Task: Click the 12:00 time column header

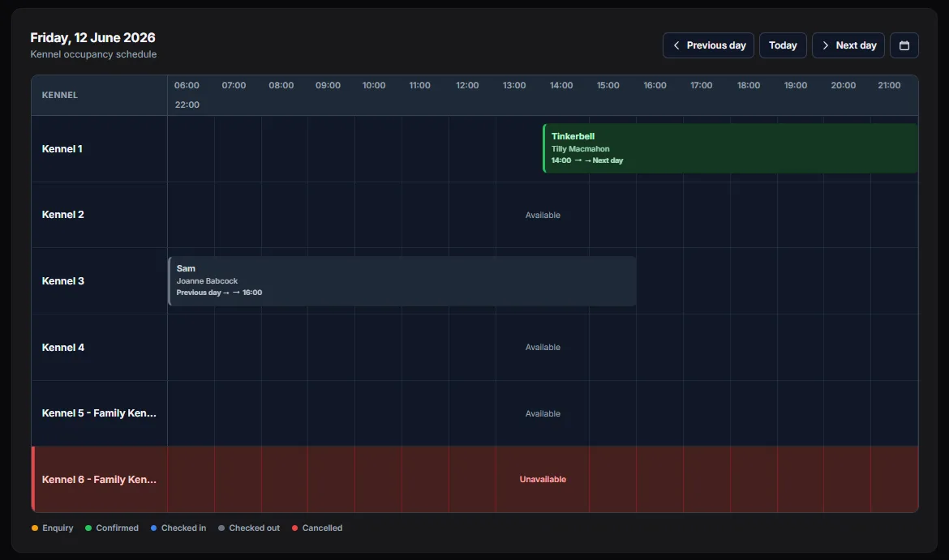Action: pyautogui.click(x=467, y=85)
